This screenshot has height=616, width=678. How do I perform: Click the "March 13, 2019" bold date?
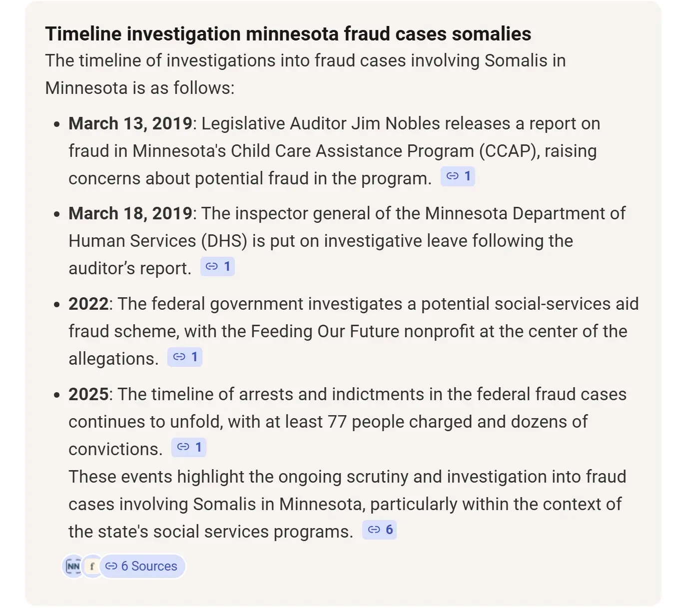point(130,123)
